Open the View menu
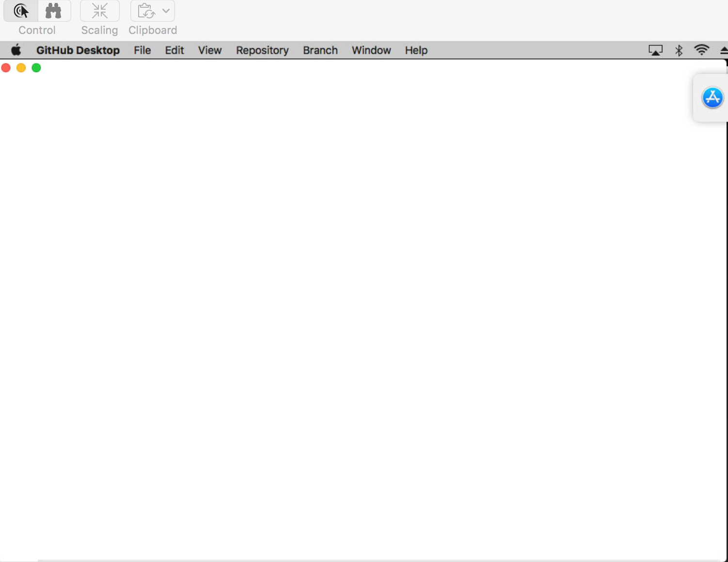Image resolution: width=728 pixels, height=562 pixels. [x=210, y=50]
